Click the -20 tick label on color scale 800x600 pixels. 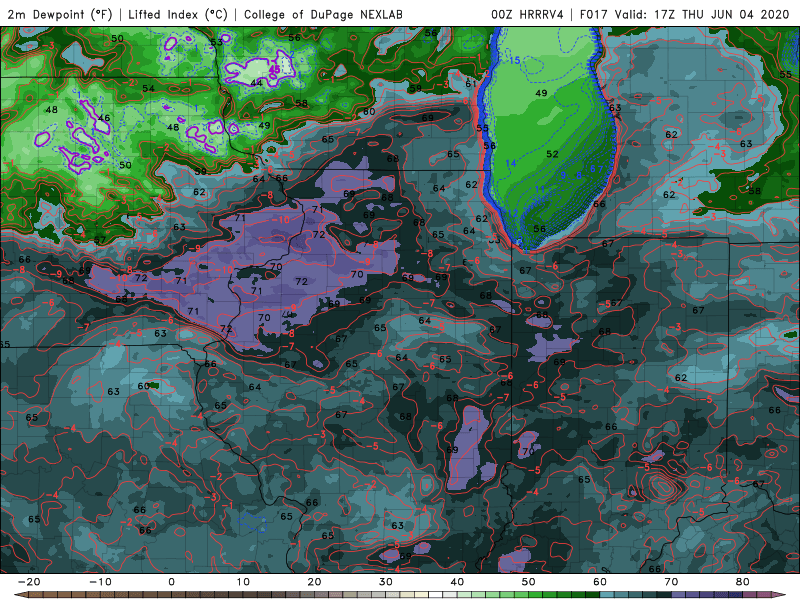click(29, 582)
